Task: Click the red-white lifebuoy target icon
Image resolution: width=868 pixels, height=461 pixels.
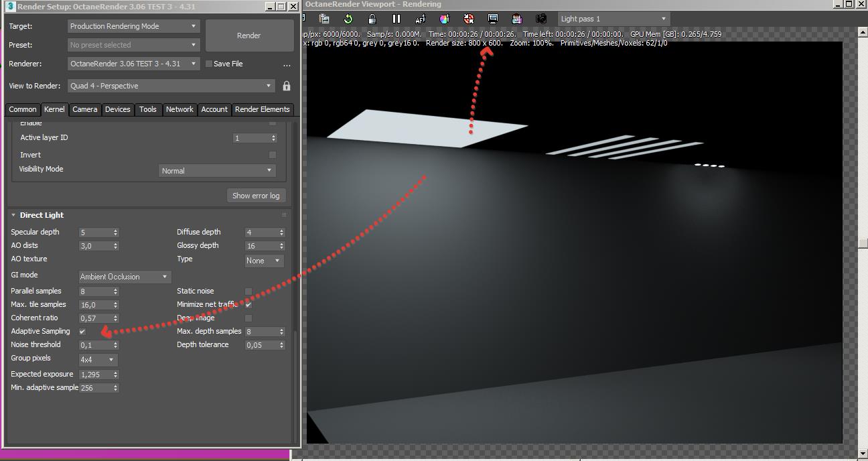Action: pyautogui.click(x=468, y=19)
